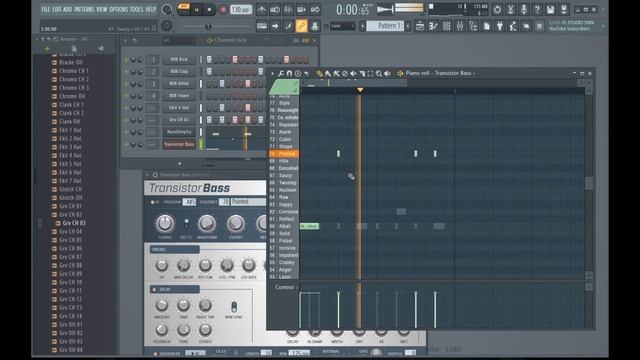Mute the 808 Clap channel LED
Screen dimensions: 640x360
coord(126,72)
